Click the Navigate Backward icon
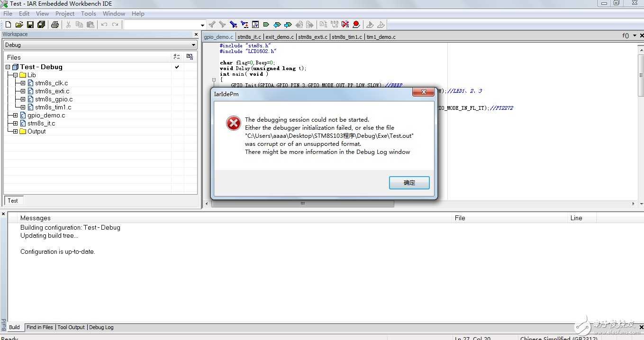This screenshot has width=644, height=340. pyautogui.click(x=299, y=25)
